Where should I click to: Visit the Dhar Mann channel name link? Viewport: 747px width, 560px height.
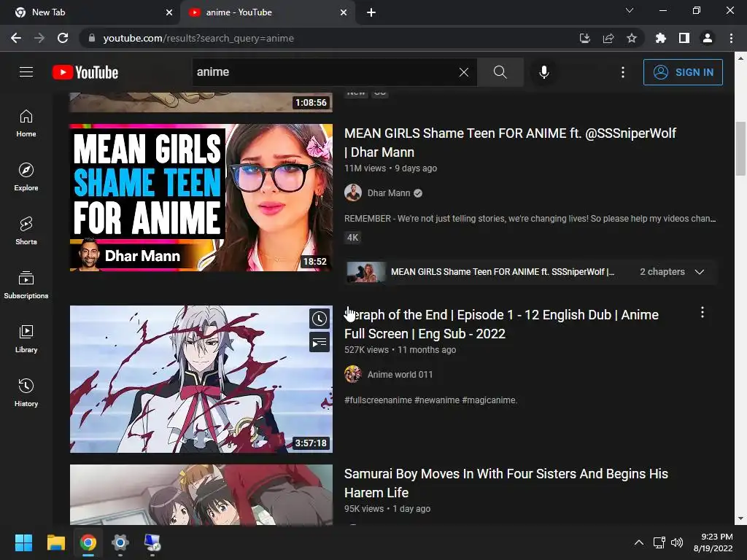tap(389, 192)
